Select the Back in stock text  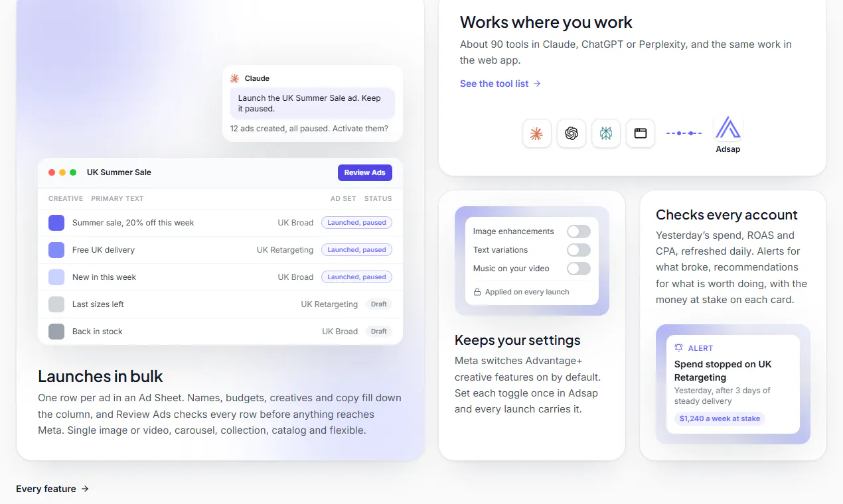(98, 332)
